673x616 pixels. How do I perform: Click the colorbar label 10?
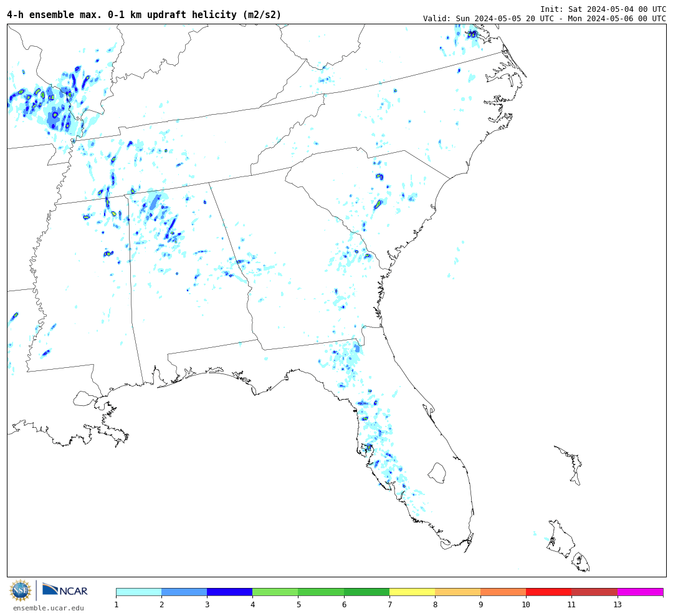[x=526, y=605]
